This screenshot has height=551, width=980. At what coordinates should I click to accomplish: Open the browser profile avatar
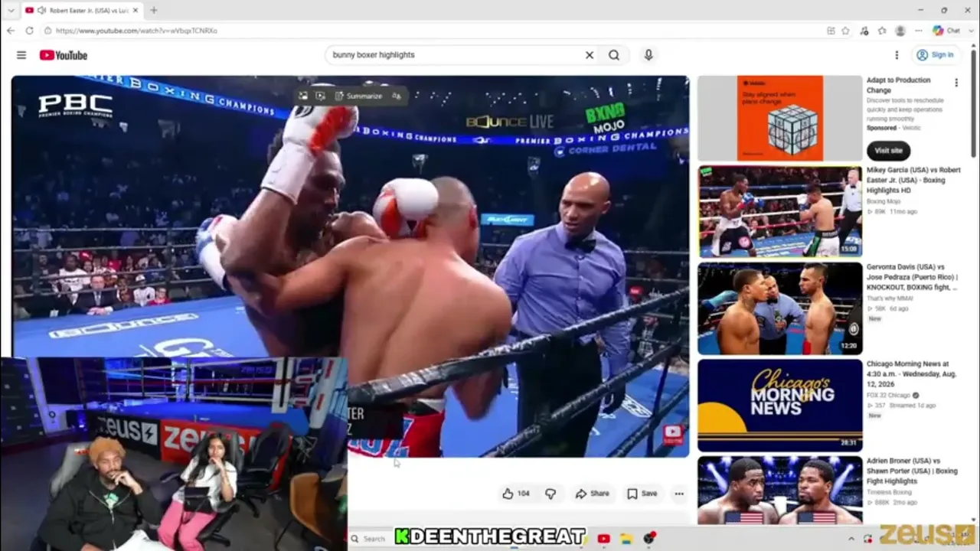click(900, 31)
